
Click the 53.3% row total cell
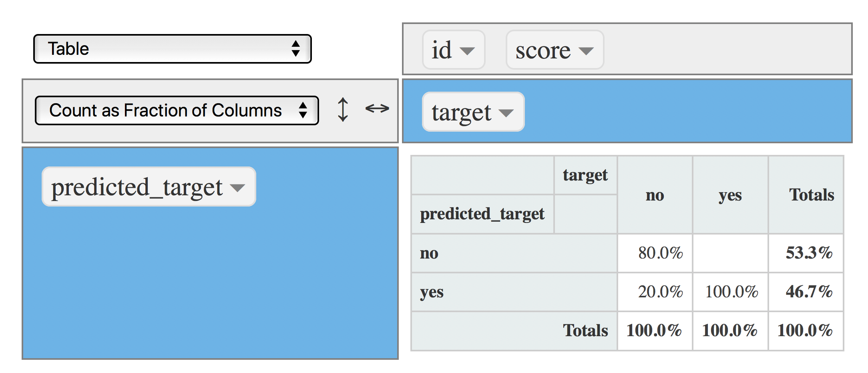click(809, 253)
